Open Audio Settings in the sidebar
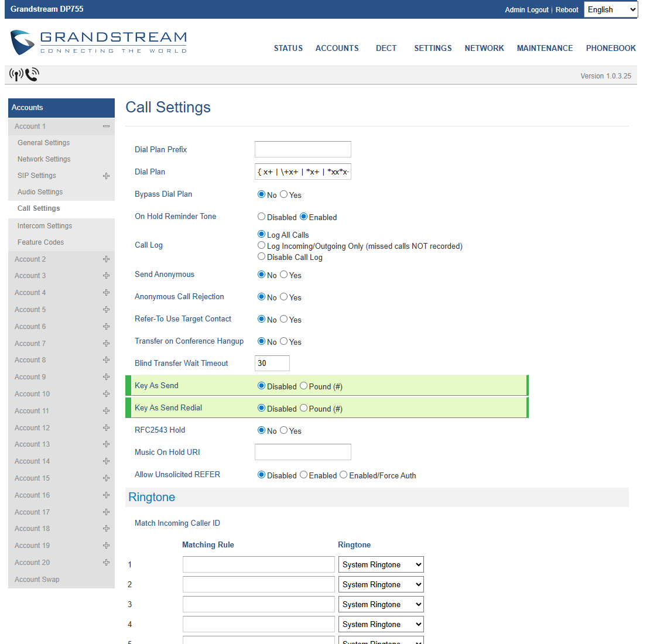This screenshot has height=644, width=650. [40, 192]
